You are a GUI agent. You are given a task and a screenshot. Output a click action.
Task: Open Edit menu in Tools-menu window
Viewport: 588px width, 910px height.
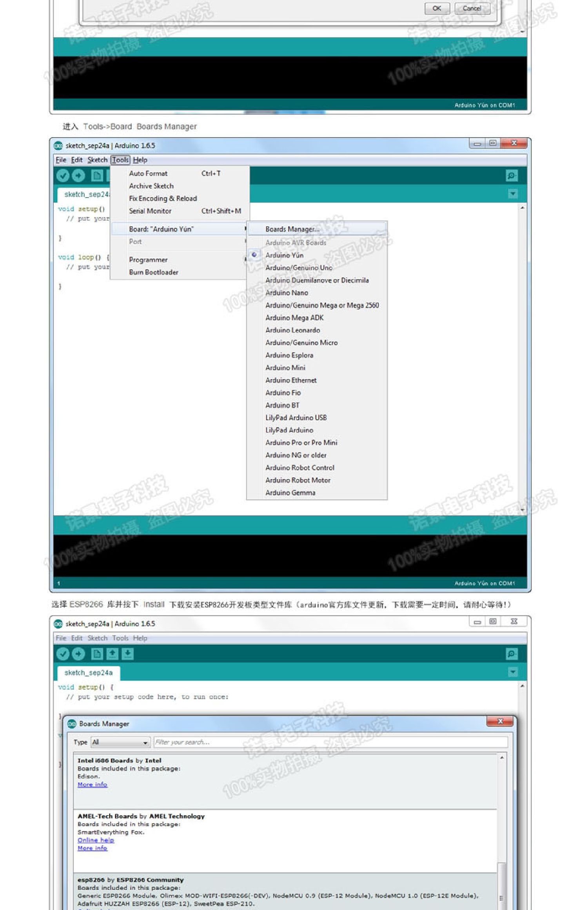77,160
